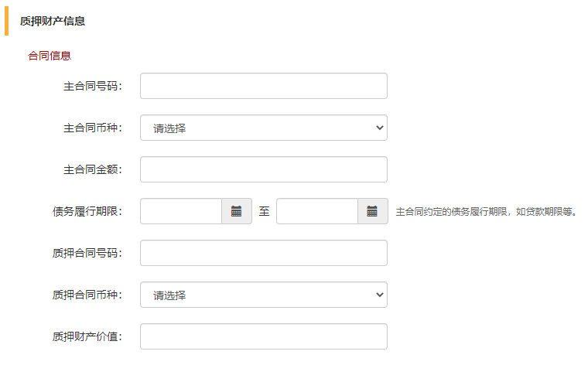Open the start date calendar picker
The width and height of the screenshot is (588, 365).
[x=237, y=211]
